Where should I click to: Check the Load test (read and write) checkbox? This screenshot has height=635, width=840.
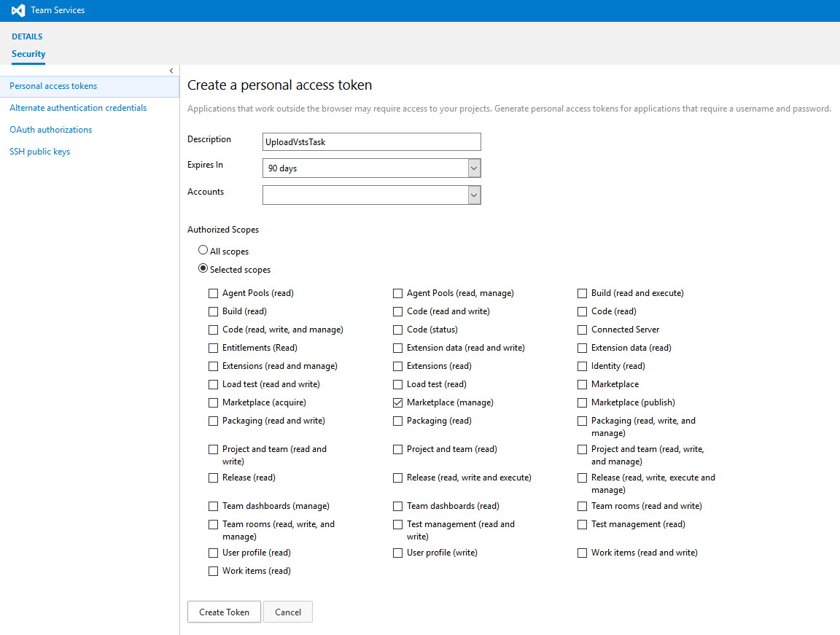point(213,384)
